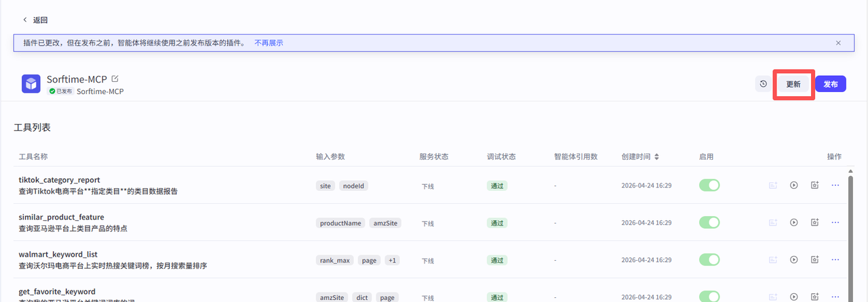Expand the +1 parameters tag for walmart_keyword_list
This screenshot has height=302, width=868.
pyautogui.click(x=392, y=260)
